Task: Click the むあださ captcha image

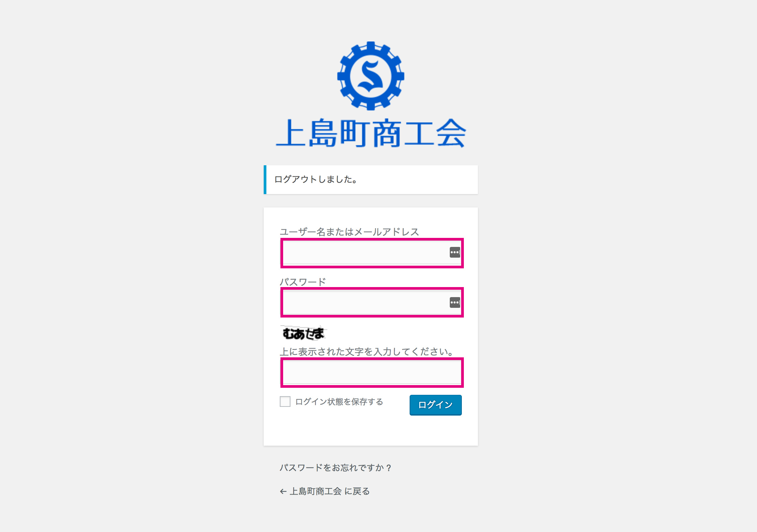Action: pyautogui.click(x=303, y=333)
